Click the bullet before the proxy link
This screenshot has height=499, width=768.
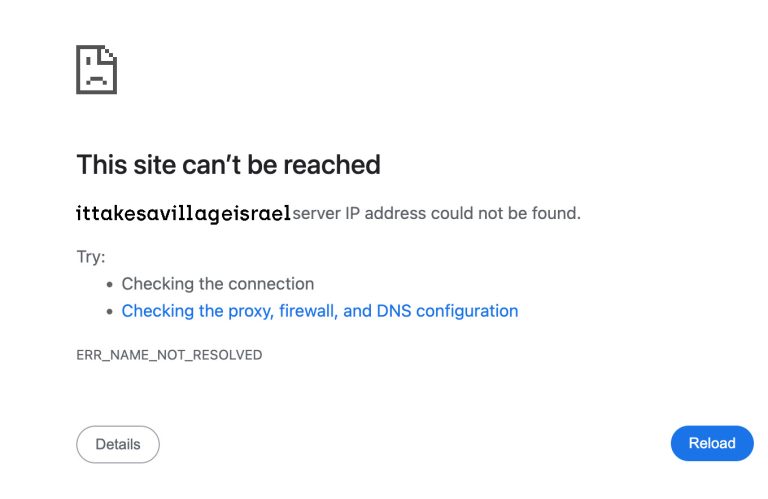coord(110,312)
